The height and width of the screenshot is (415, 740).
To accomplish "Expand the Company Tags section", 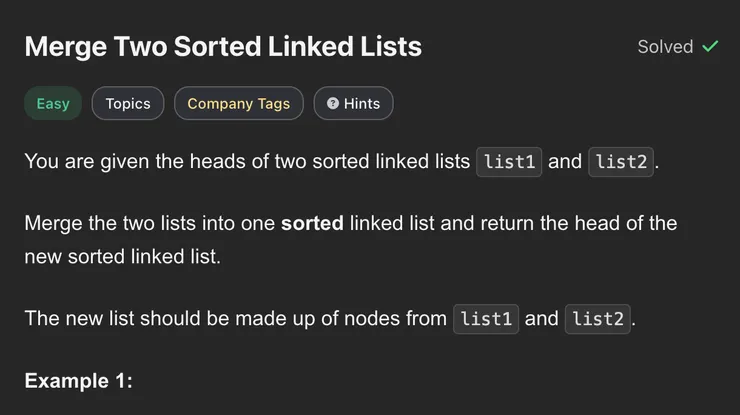I will coord(238,104).
